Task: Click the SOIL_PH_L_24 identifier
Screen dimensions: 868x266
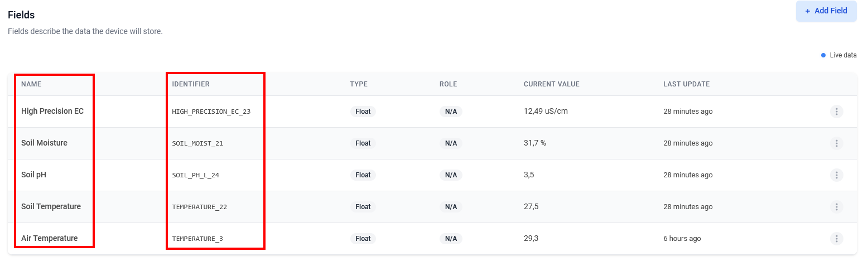Action: click(x=196, y=175)
